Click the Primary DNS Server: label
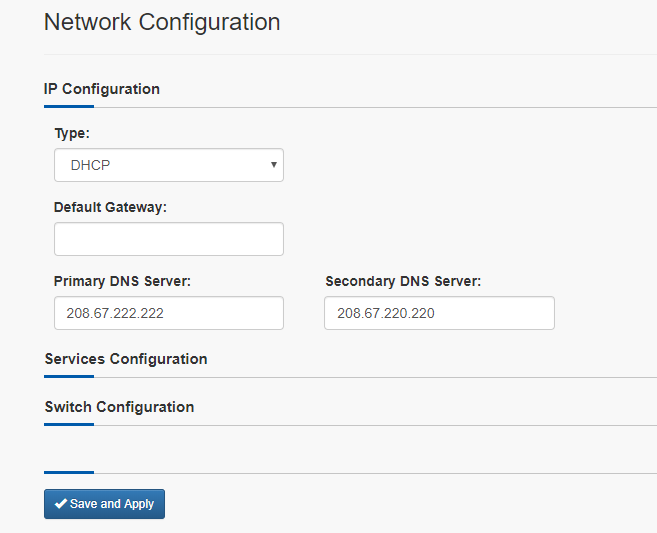657x533 pixels. 122,281
